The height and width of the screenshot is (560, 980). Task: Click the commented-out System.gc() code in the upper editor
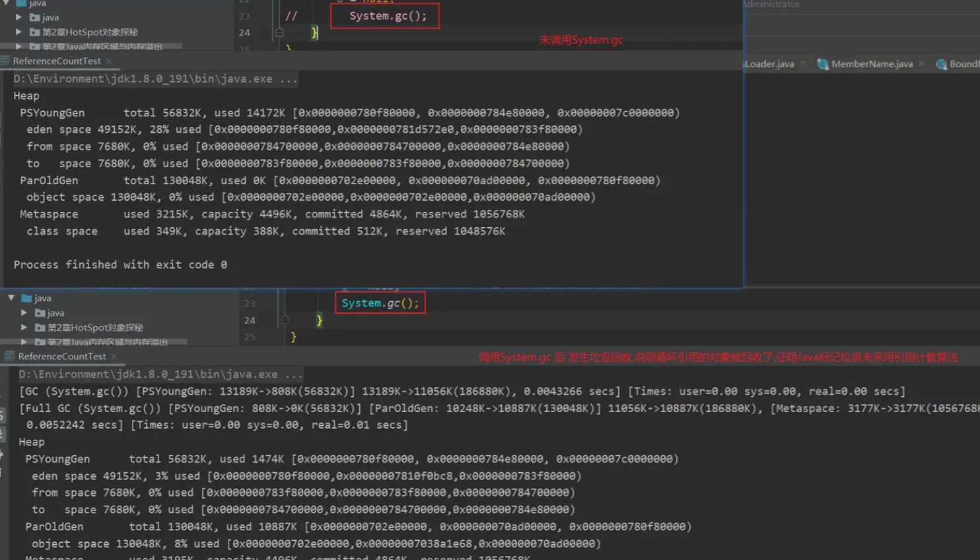388,16
